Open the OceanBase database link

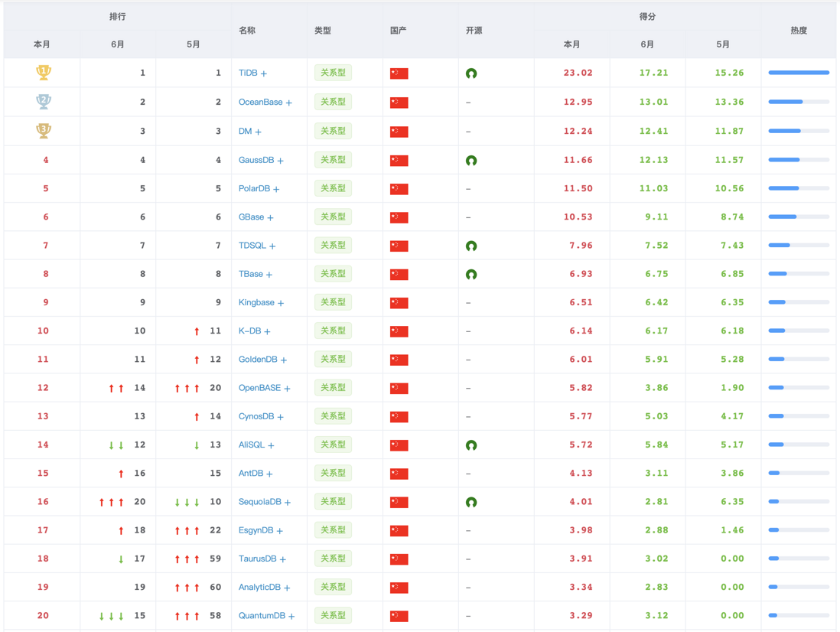pos(265,102)
